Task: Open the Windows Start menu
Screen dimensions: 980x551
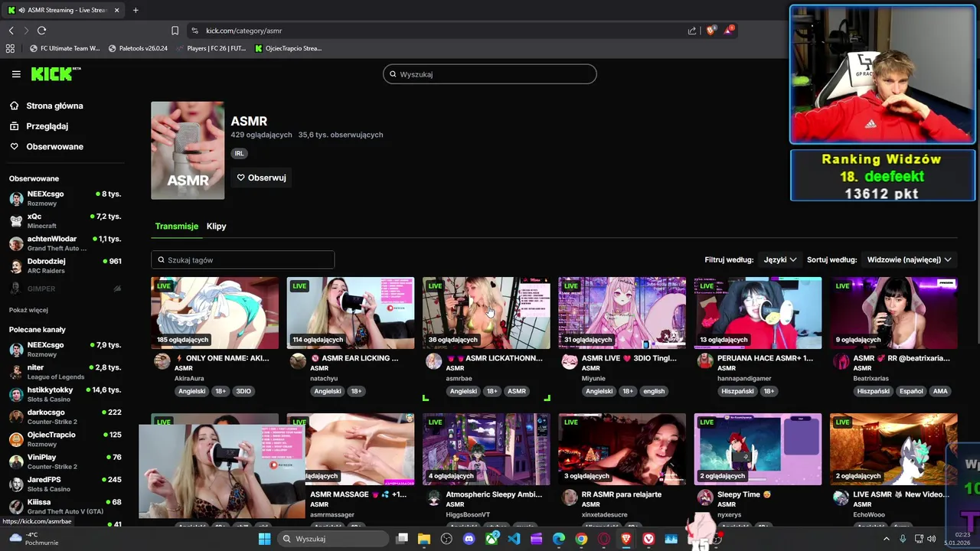Action: (x=264, y=539)
